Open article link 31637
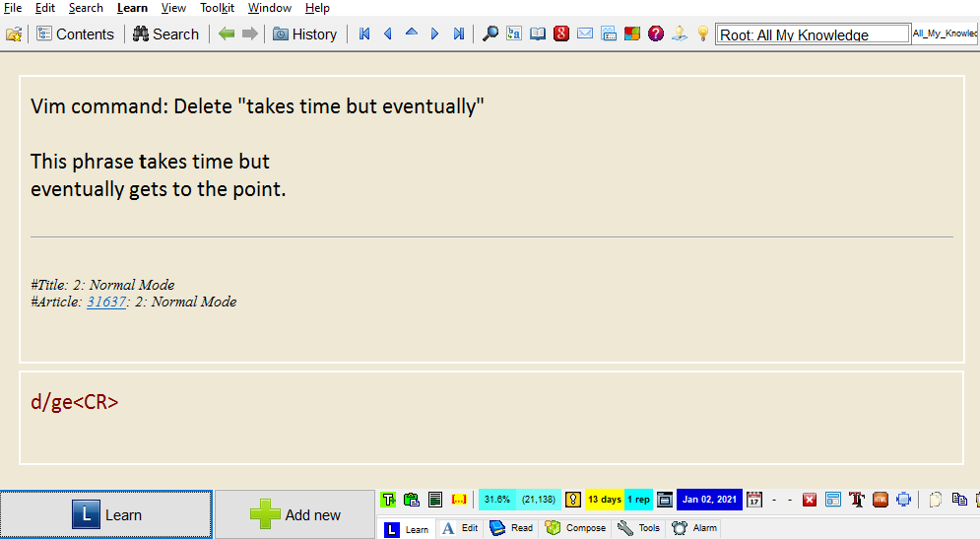Image resolution: width=980 pixels, height=539 pixels. tap(106, 303)
